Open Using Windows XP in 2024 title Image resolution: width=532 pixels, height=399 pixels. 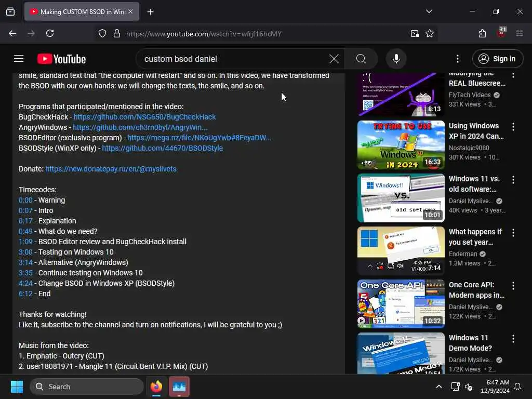(x=476, y=131)
